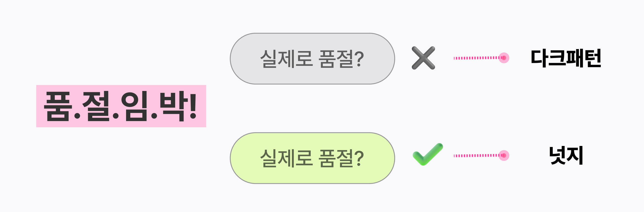Click the pink highlighted 품.절.임.박! headline
Viewport: 644px width, 212px height.
[121, 106]
